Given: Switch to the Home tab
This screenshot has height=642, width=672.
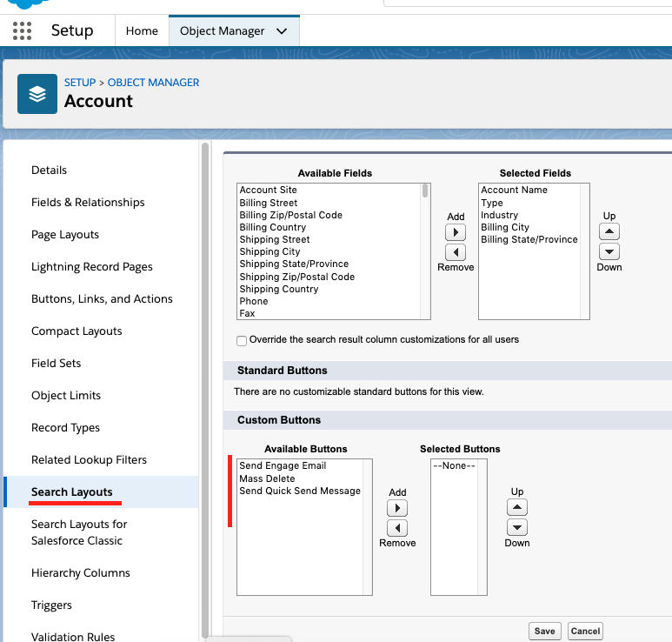Looking at the screenshot, I should (142, 30).
